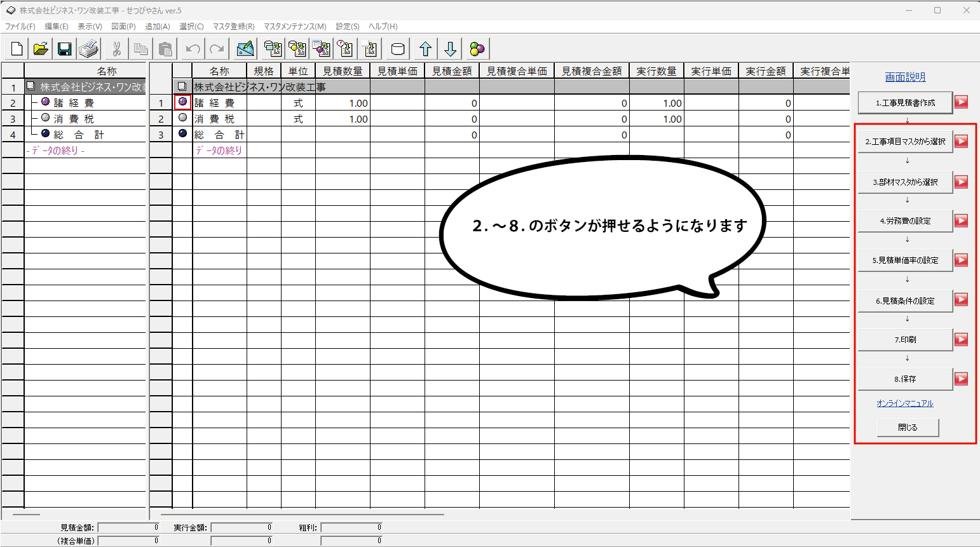Save using the floppy disk icon
This screenshot has width=980, height=547.
click(64, 49)
